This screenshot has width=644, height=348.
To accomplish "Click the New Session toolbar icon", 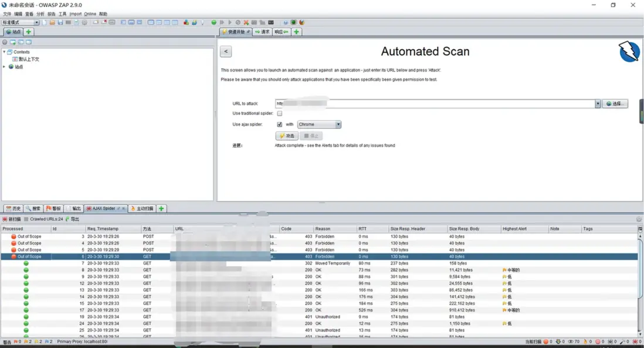I will tap(45, 22).
